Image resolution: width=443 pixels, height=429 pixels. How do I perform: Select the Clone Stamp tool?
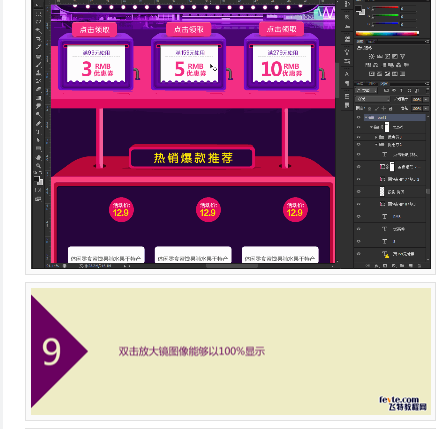(x=39, y=73)
